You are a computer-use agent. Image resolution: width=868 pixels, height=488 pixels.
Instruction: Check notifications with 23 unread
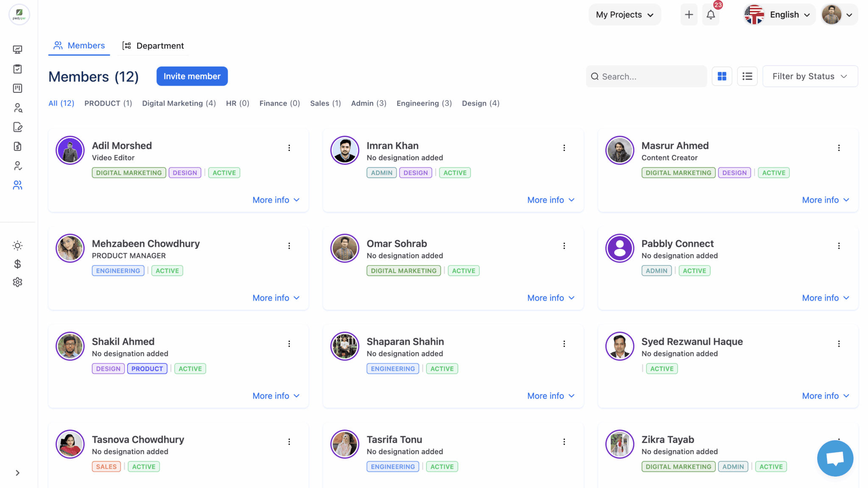tap(711, 14)
